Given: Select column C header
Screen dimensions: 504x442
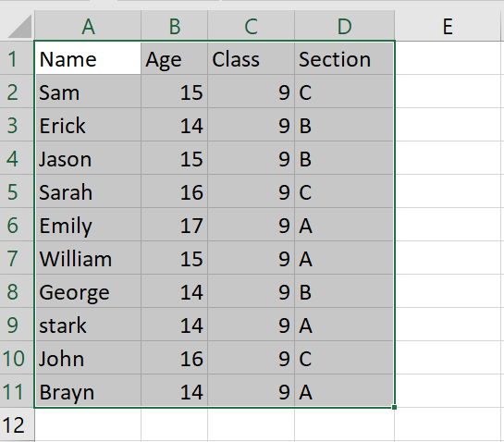Looking at the screenshot, I should point(251,26).
